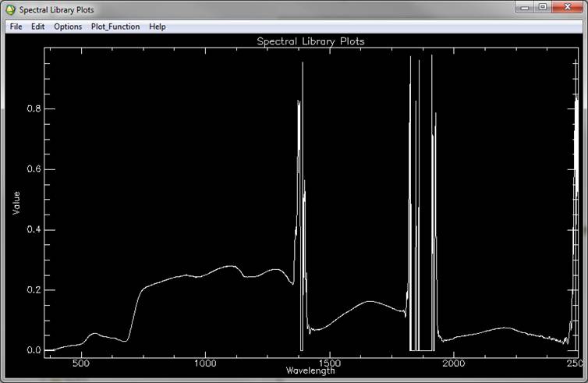Click the 2000 wavelength tick label
This screenshot has width=588, height=383.
[454, 363]
